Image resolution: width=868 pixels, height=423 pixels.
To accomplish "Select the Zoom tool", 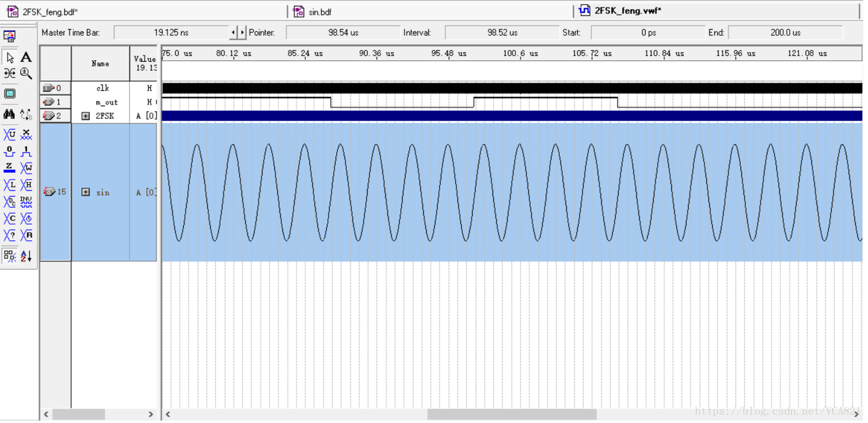I will [x=26, y=73].
